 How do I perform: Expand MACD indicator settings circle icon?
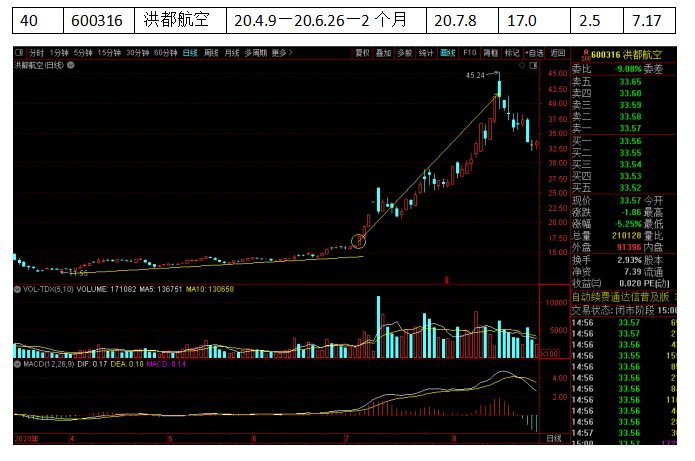pyautogui.click(x=18, y=364)
